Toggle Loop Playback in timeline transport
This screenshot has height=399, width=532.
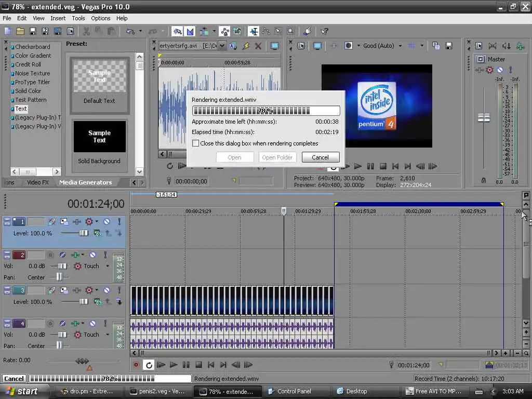[x=149, y=365]
